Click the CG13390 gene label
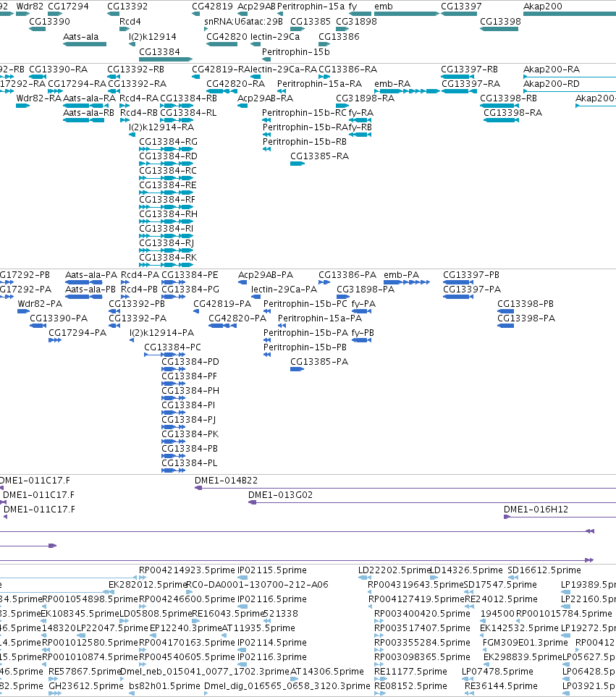 [49, 21]
